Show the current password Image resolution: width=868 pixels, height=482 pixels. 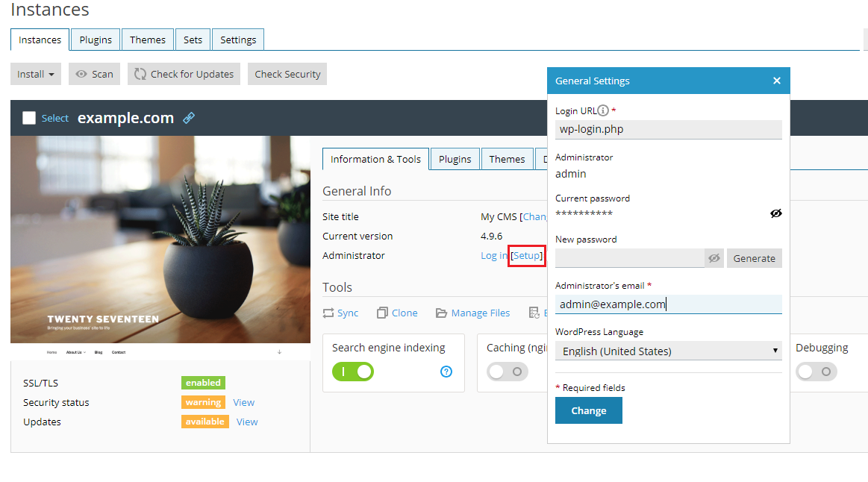click(x=775, y=213)
